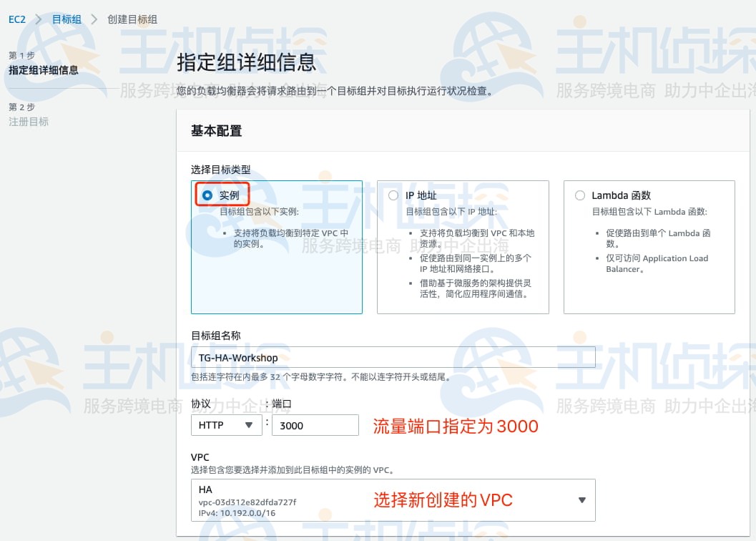Click the 基本配置 section header
The image size is (756, 541).
click(x=216, y=131)
